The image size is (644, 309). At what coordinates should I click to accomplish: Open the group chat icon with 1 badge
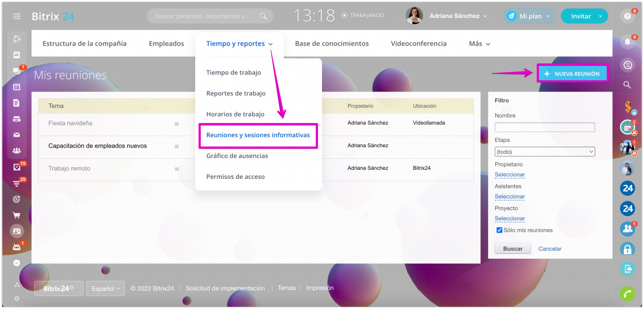[627, 229]
